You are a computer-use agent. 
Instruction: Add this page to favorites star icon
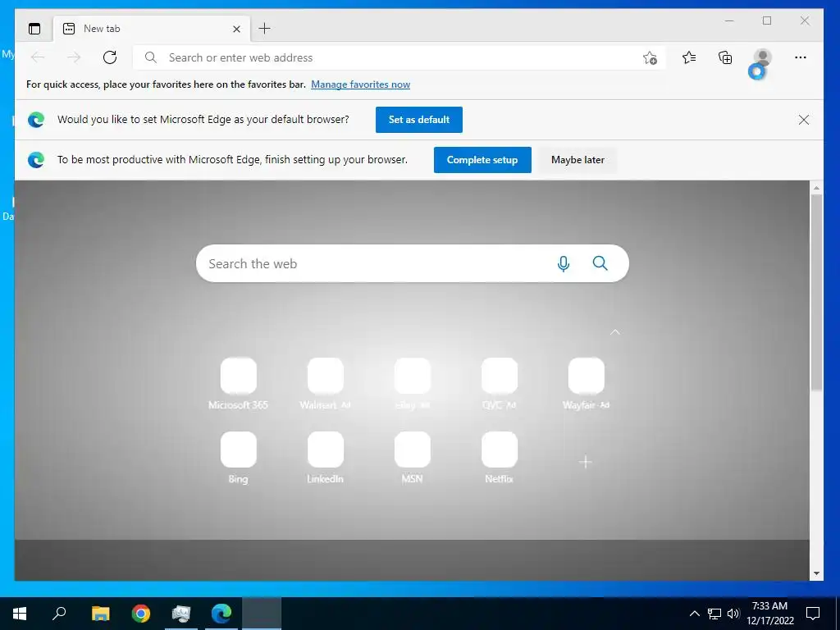click(650, 58)
